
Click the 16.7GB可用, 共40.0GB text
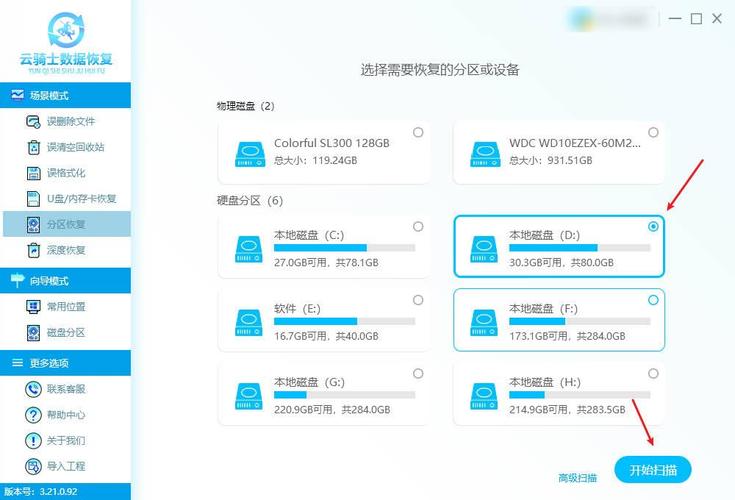(x=326, y=336)
